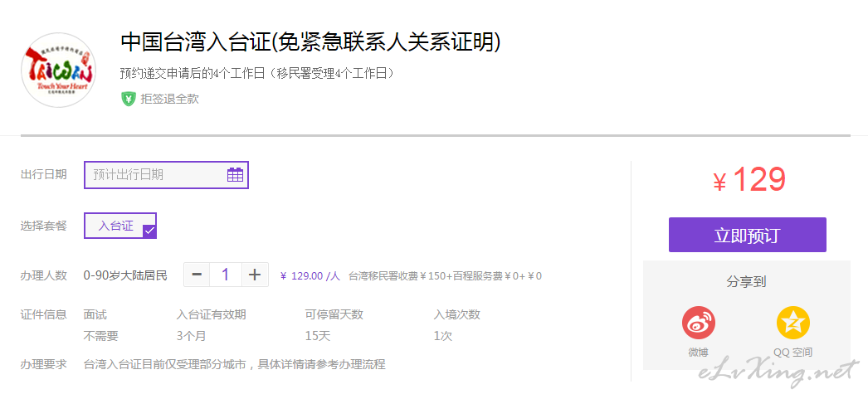Click the product title 中国台湾入台证
The height and width of the screenshot is (399, 868).
click(x=310, y=42)
